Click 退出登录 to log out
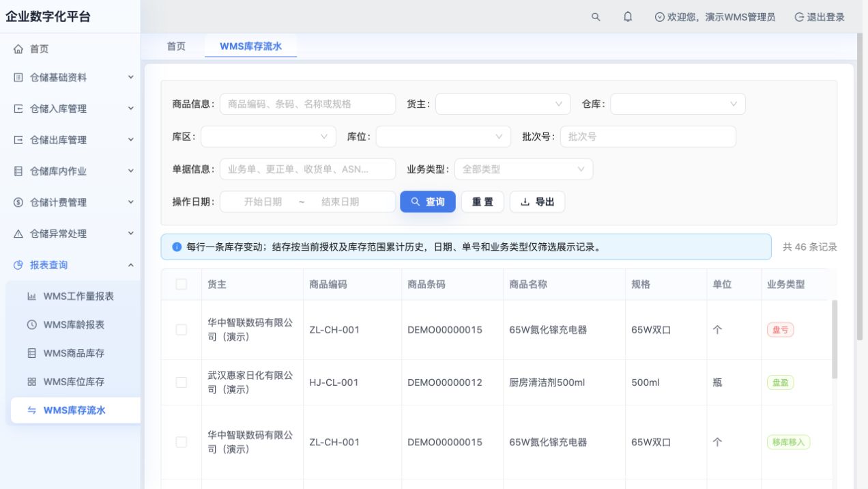The width and height of the screenshot is (868, 489). [x=820, y=17]
